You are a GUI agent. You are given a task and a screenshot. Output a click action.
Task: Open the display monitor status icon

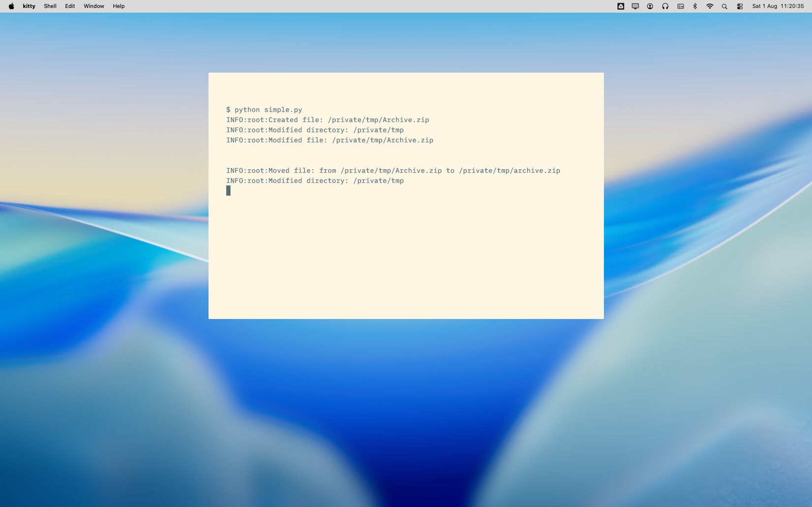point(635,6)
